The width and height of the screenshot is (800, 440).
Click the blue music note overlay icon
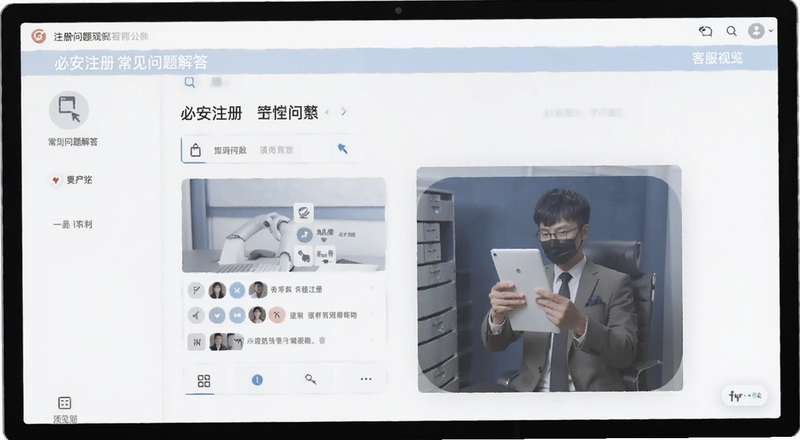tap(305, 234)
